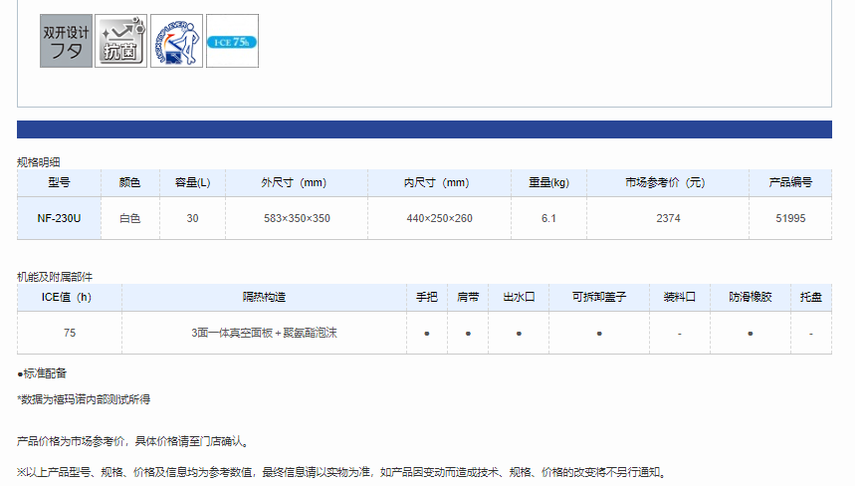Click the 隔热构造 header
The height and width of the screenshot is (486, 868).
tap(264, 297)
